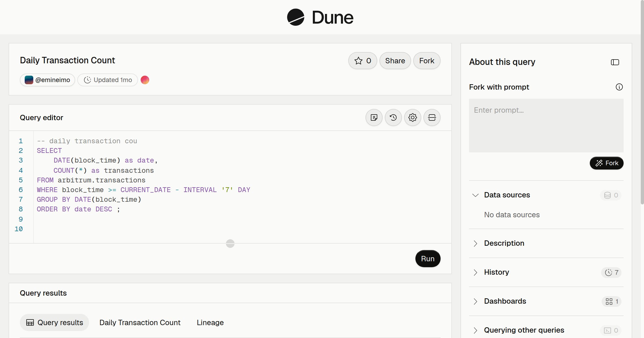
Task: Click the table icon in Query results tab
Action: coord(30,322)
